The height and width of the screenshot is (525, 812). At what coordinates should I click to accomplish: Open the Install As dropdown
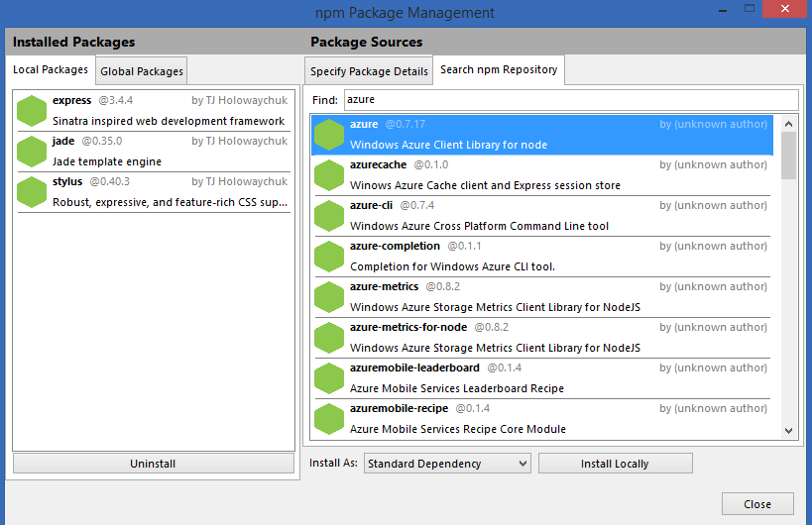pyautogui.click(x=447, y=464)
